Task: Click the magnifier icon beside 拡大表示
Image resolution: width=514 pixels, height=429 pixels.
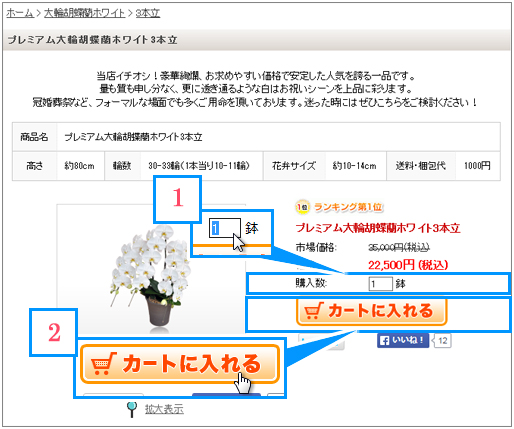Action: coord(132,409)
